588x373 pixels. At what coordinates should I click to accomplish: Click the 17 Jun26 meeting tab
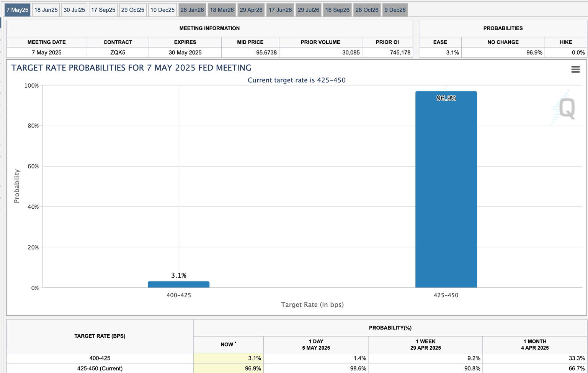tap(280, 10)
